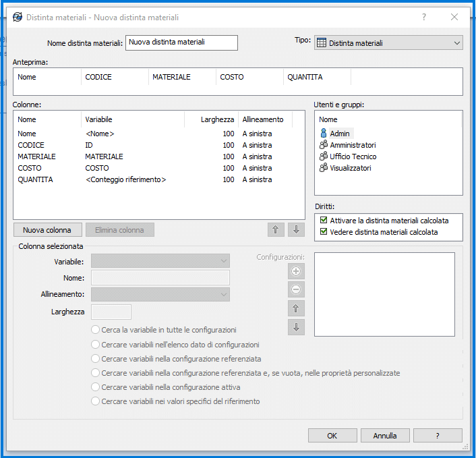Expand the Variabile dropdown
Image resolution: width=476 pixels, height=458 pixels.
(160, 261)
